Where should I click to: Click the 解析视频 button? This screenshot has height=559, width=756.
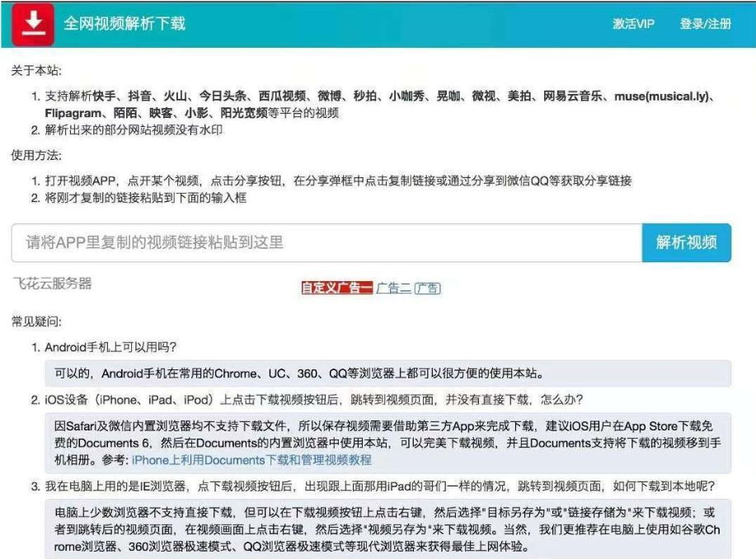coord(687,242)
